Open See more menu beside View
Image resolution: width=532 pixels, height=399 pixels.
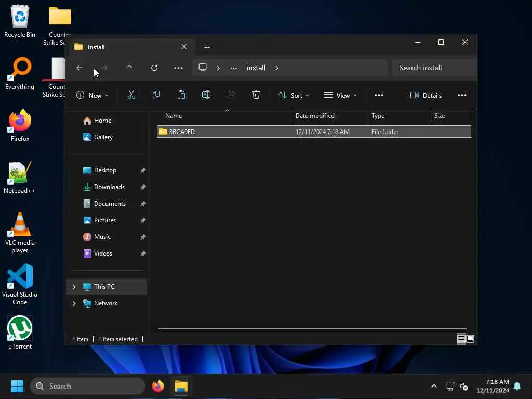click(x=379, y=95)
